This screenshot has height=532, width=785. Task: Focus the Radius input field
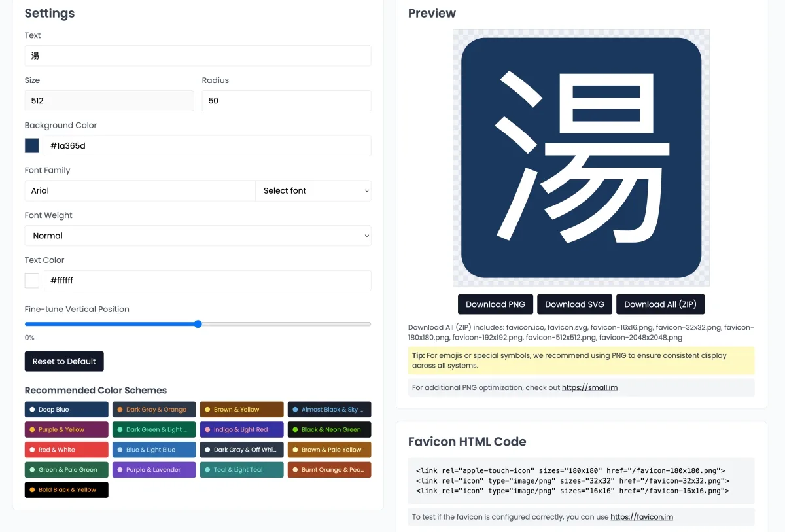[286, 101]
